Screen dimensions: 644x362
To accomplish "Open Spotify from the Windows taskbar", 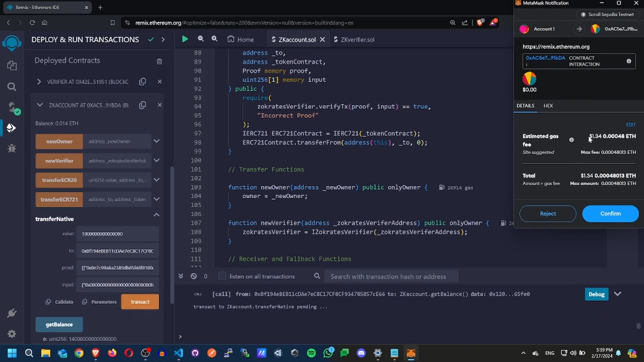I will click(311, 353).
